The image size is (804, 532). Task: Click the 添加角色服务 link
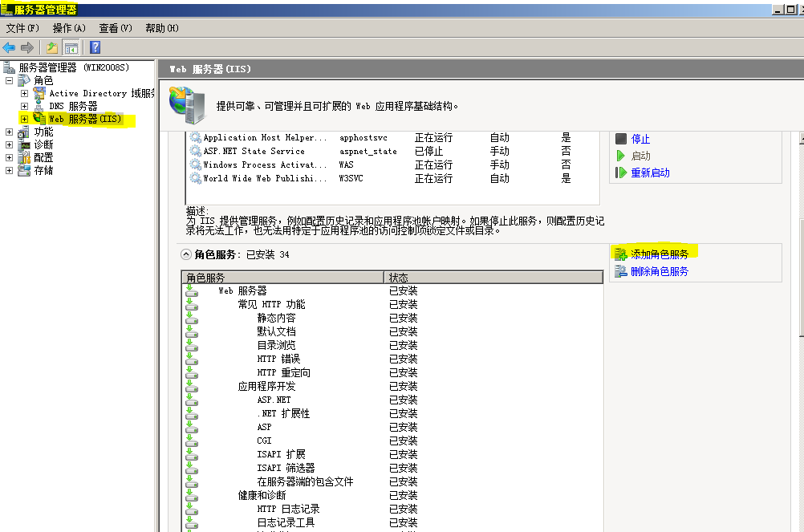(x=660, y=254)
